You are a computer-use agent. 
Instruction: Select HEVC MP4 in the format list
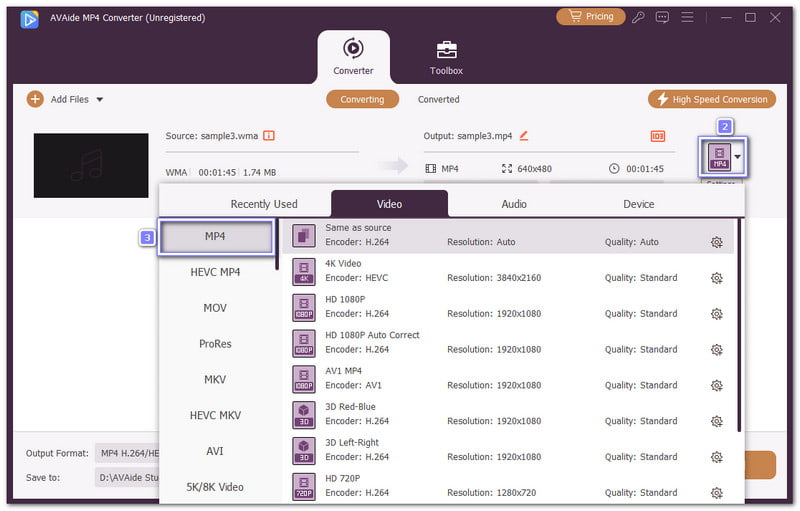[215, 272]
